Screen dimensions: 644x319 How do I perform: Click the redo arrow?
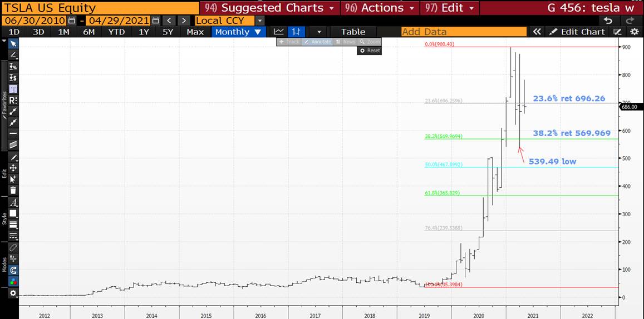pos(630,21)
